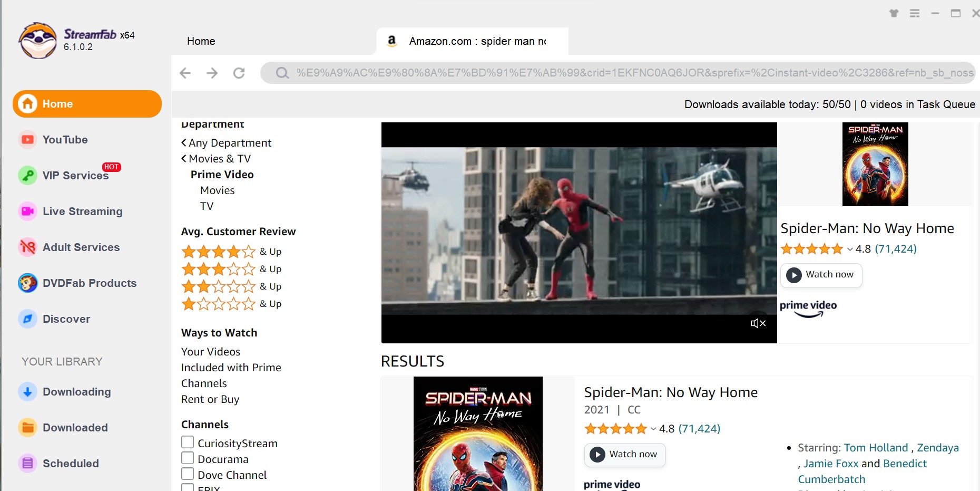Check the CuriosityStream checkbox
This screenshot has width=980, height=491.
188,442
